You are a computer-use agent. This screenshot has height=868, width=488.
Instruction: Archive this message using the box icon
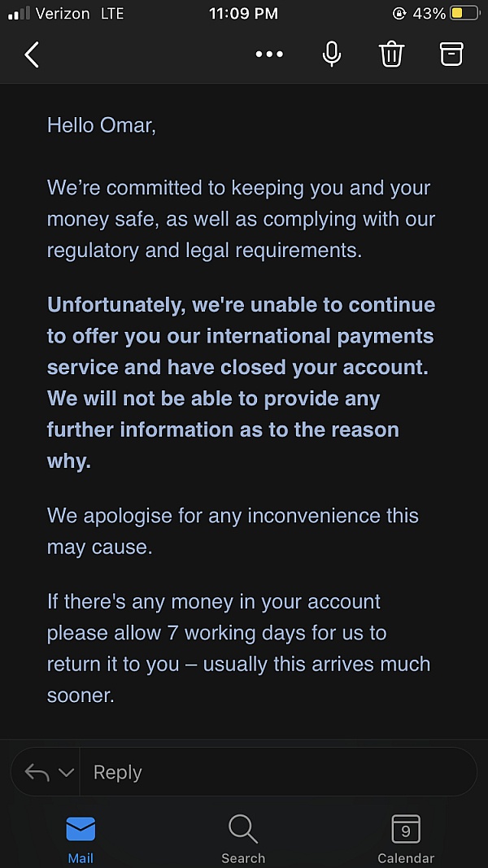[451, 55]
